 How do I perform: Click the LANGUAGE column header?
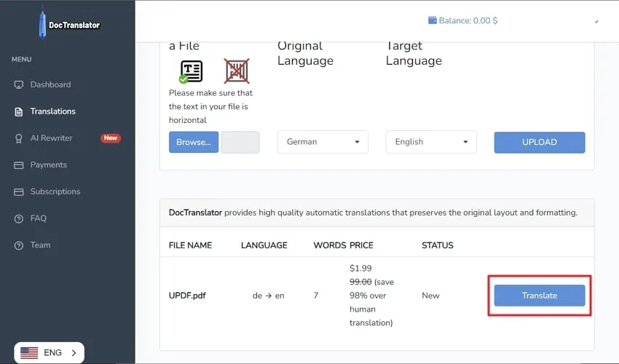point(264,245)
